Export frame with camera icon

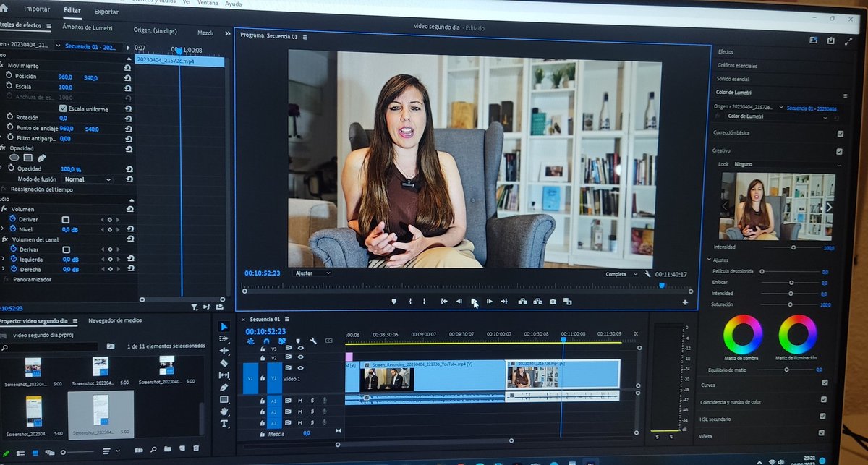point(553,302)
